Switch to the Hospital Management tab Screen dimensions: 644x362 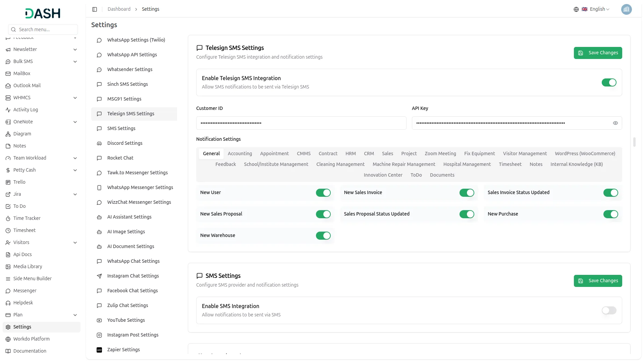pos(467,164)
